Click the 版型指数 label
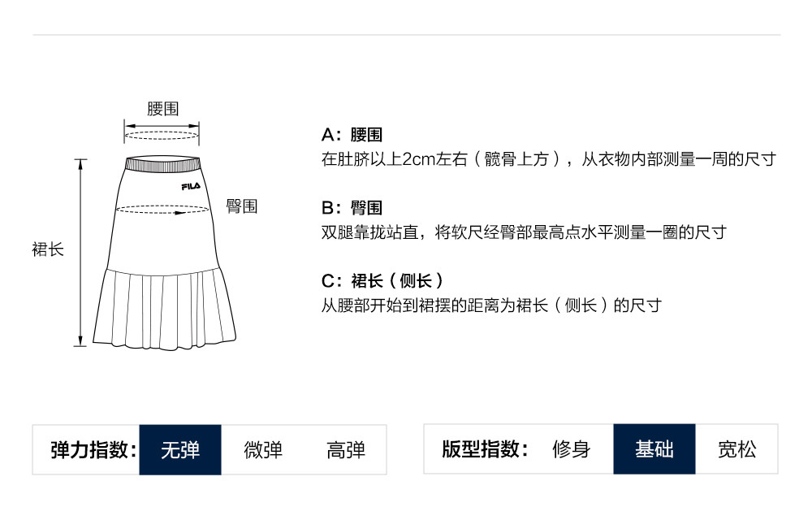Viewport: 812px width, 520px height. coord(485,448)
